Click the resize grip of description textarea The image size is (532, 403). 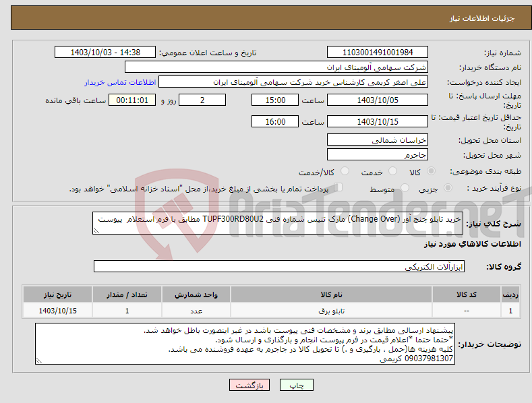point(96,230)
